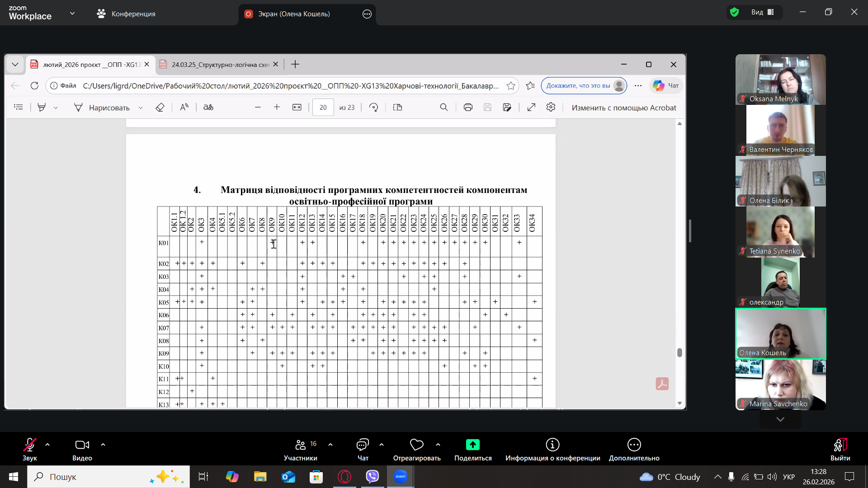Expand audio options arrow next to Звук
Viewport: 868px width, 488px height.
click(47, 445)
